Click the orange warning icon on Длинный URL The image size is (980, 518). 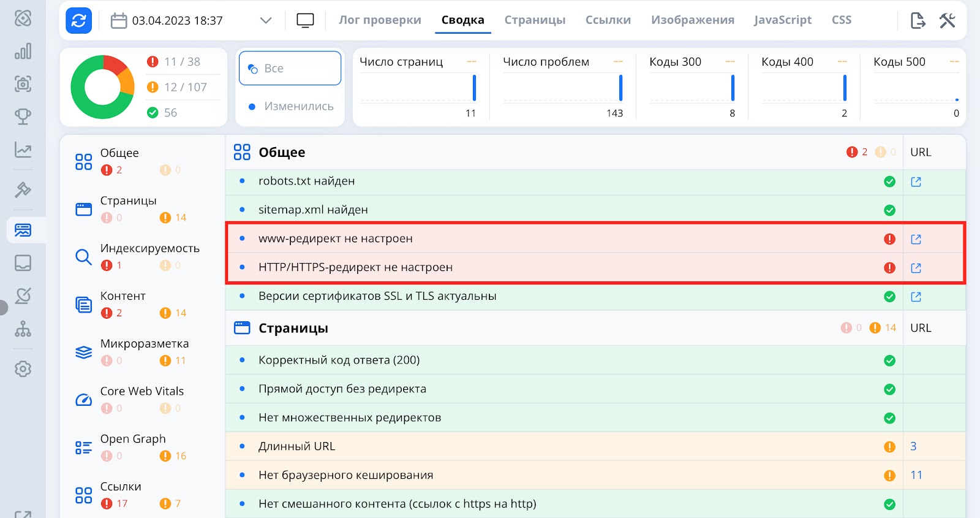pos(889,447)
